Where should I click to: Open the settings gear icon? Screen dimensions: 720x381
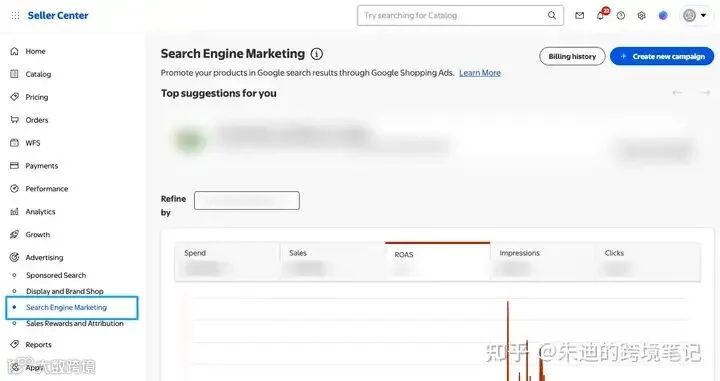[641, 16]
